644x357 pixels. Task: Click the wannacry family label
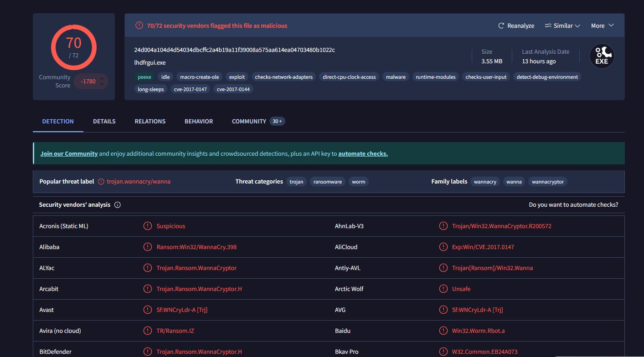pos(485,182)
